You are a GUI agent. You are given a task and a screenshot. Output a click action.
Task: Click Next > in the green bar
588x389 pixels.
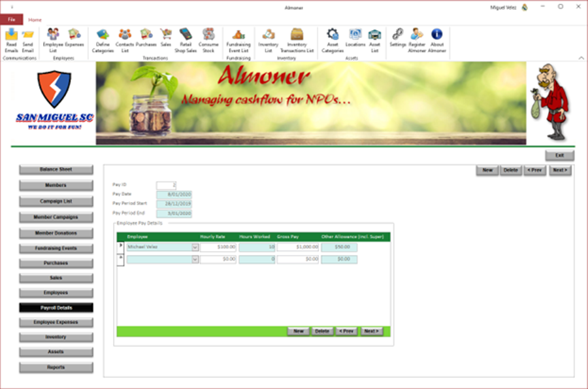(372, 331)
